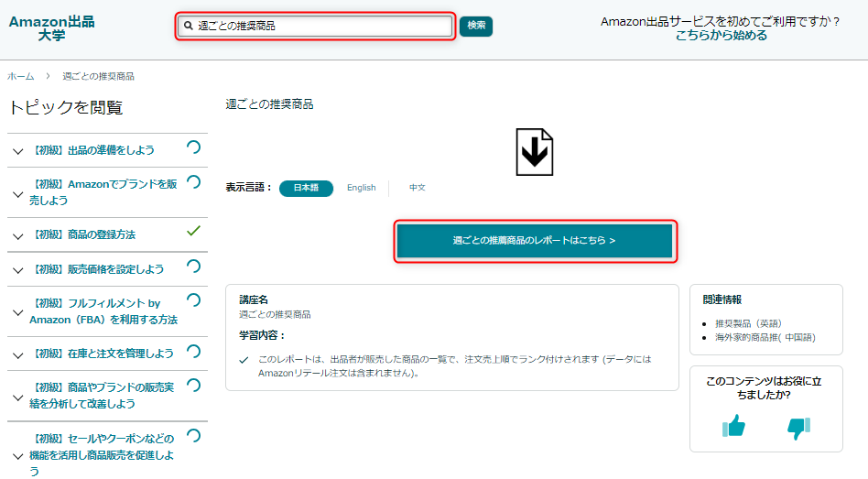The width and height of the screenshot is (868, 479).
Task: Click progress circle beside 販売価格を設定しよう
Action: click(x=193, y=267)
